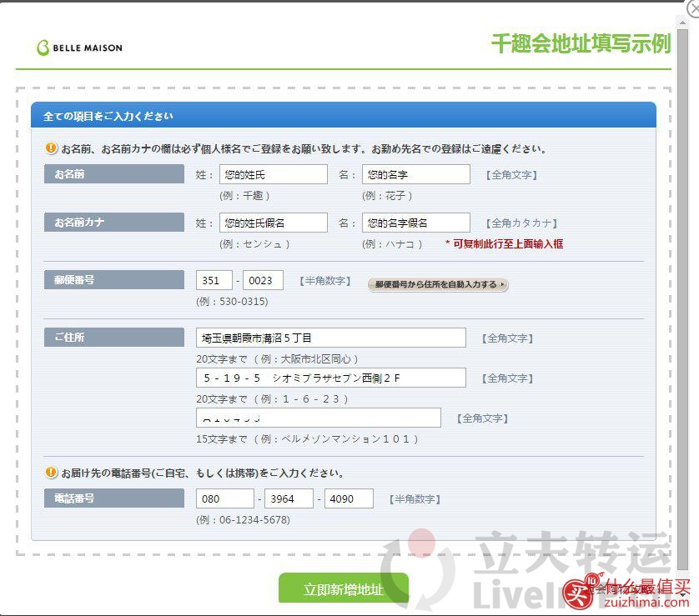Click the hint 20文字まで（例：大阪市北区同心）
The height and width of the screenshot is (616, 699).
(x=277, y=359)
